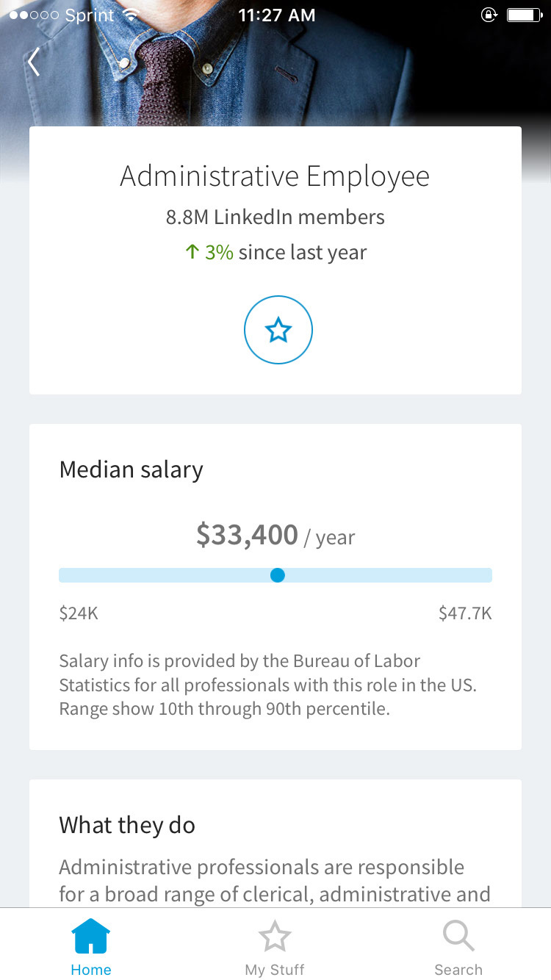The image size is (551, 980).
Task: Tap the Median salary heading
Action: pos(131,469)
